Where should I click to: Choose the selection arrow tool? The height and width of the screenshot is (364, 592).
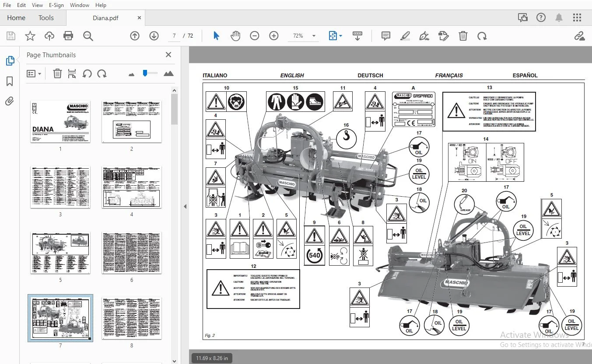coord(216,36)
